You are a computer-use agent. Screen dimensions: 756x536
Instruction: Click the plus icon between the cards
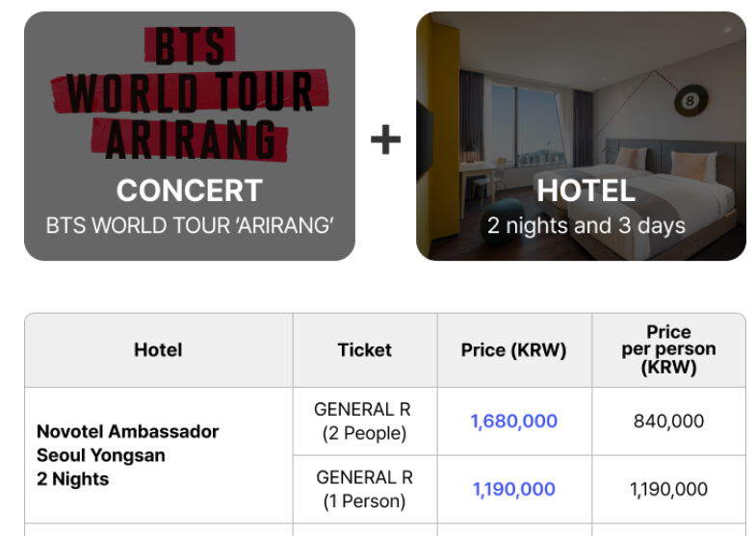[x=385, y=140]
